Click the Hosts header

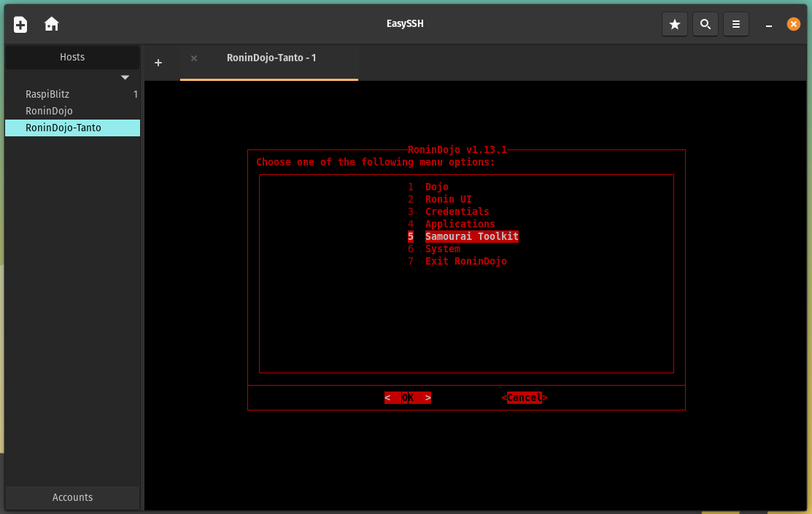(x=72, y=57)
